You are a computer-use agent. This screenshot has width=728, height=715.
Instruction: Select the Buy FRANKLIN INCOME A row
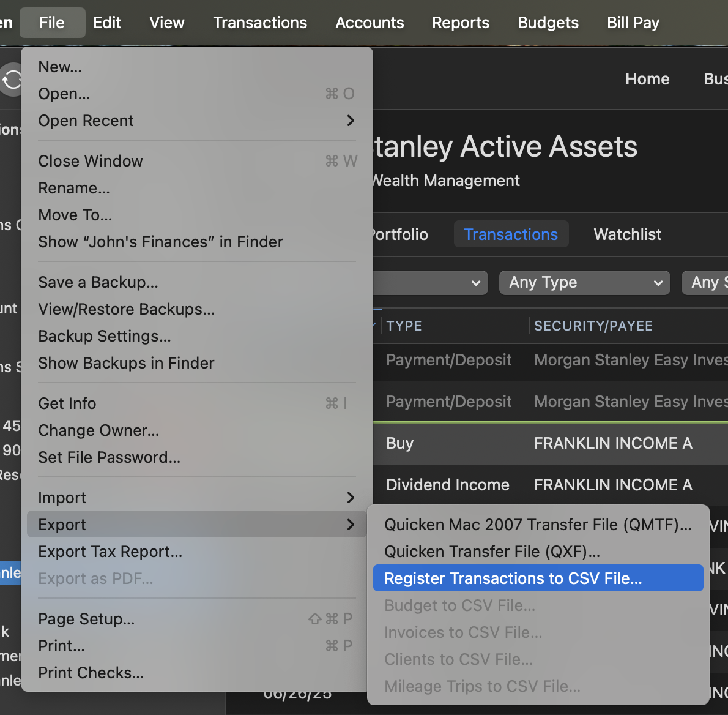click(x=551, y=444)
